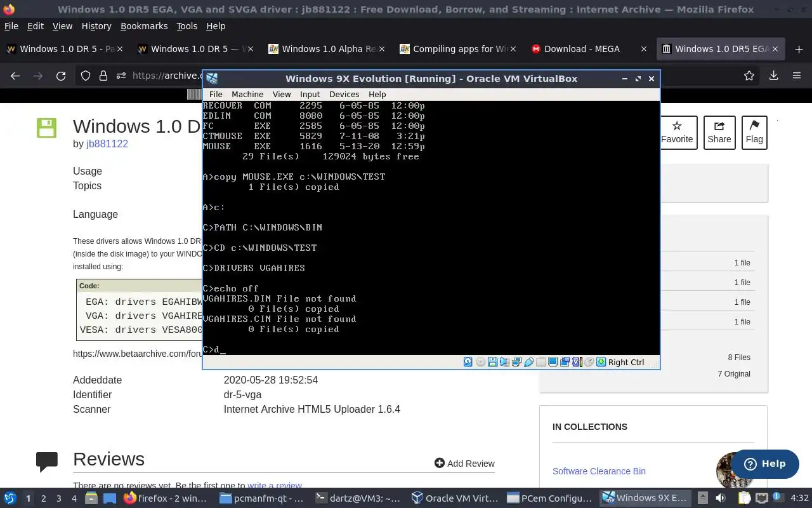
Task: Open the Firefox History menu
Action: coord(96,26)
